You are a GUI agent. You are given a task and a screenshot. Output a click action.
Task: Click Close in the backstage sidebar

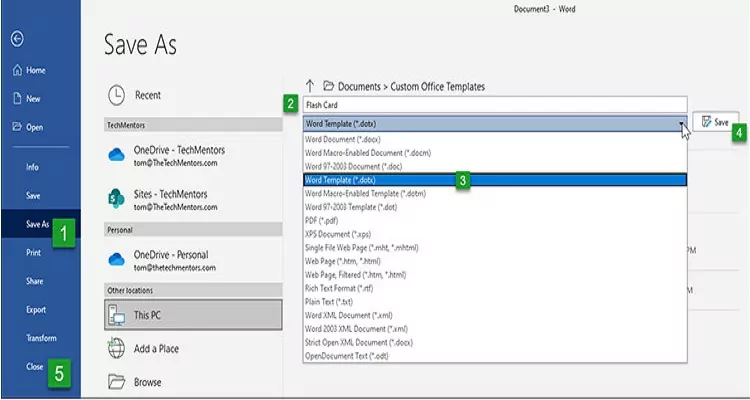click(34, 367)
